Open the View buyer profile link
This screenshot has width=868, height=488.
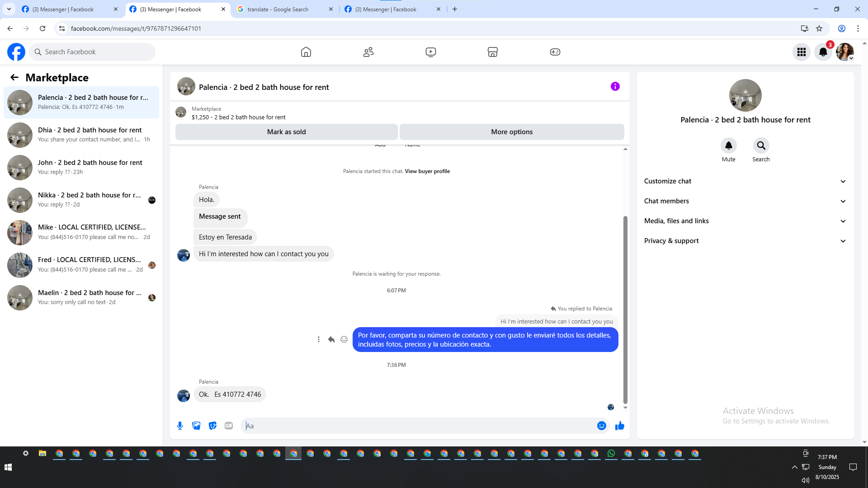(x=427, y=171)
